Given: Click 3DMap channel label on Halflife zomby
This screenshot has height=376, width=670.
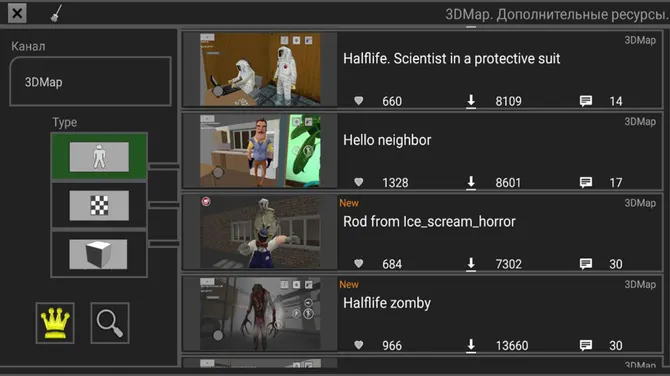Looking at the screenshot, I should pos(640,285).
